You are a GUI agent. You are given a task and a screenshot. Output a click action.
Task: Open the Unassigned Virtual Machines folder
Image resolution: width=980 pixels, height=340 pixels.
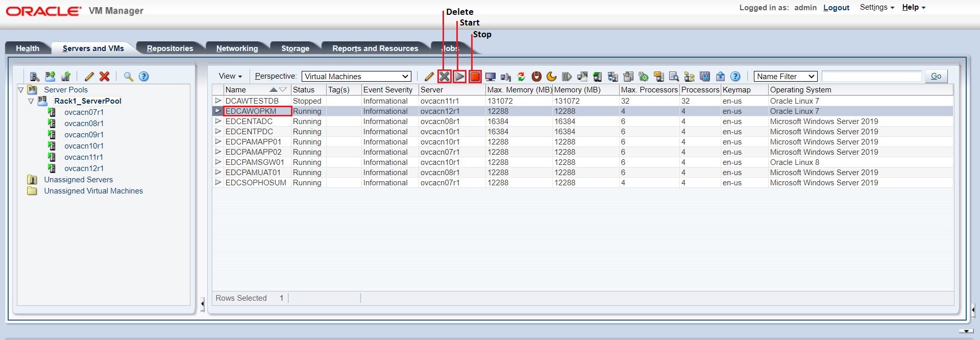click(93, 191)
